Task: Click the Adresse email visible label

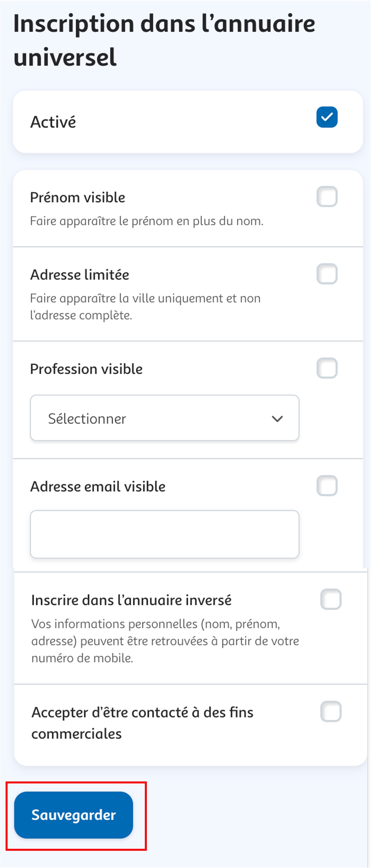Action: point(98,487)
